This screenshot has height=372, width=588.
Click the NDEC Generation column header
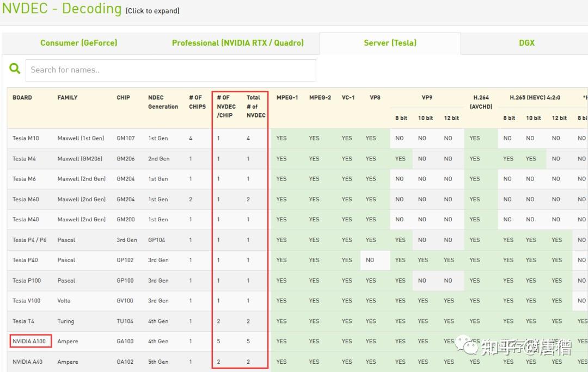click(x=163, y=102)
